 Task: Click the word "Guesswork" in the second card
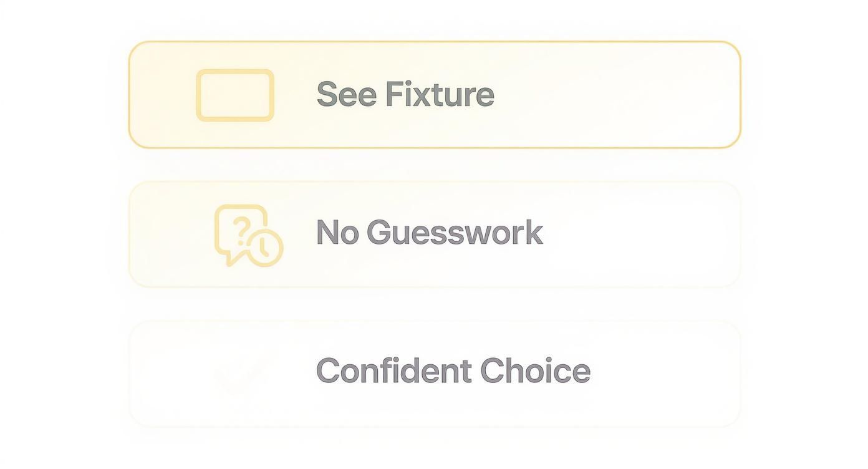pyautogui.click(x=455, y=233)
